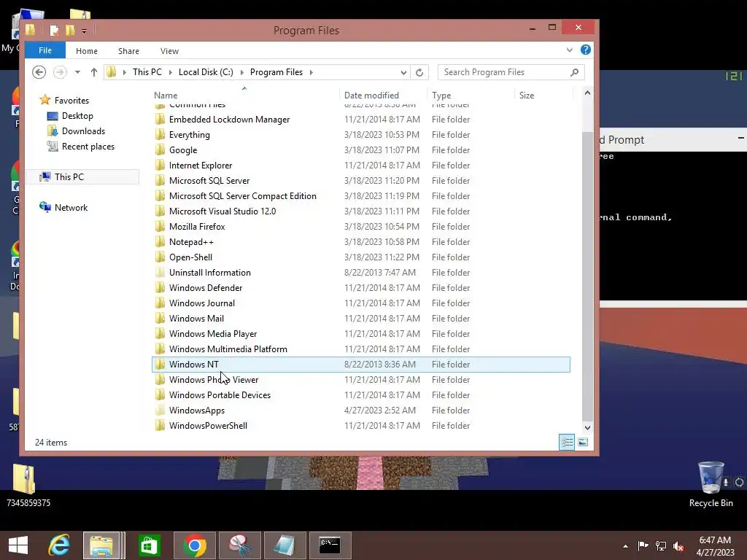
Task: Select Network in navigation pane
Action: coord(71,208)
